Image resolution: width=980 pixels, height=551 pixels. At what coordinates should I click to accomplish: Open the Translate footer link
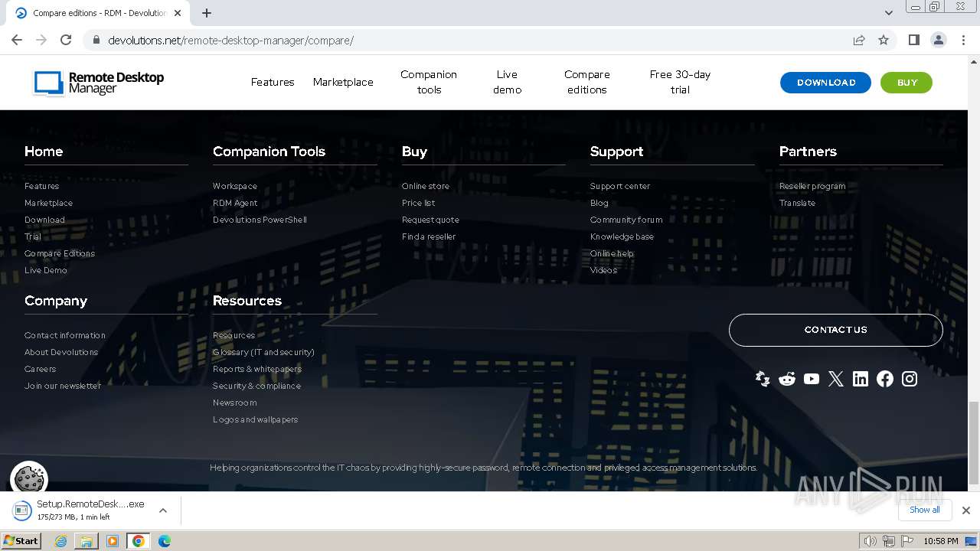click(797, 203)
